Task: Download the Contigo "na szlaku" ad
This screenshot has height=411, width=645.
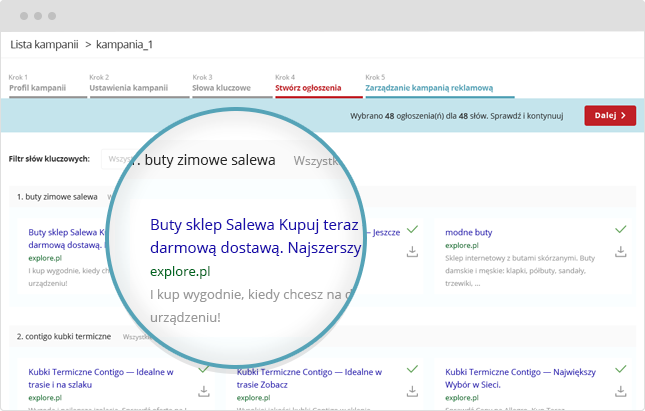Action: (204, 391)
